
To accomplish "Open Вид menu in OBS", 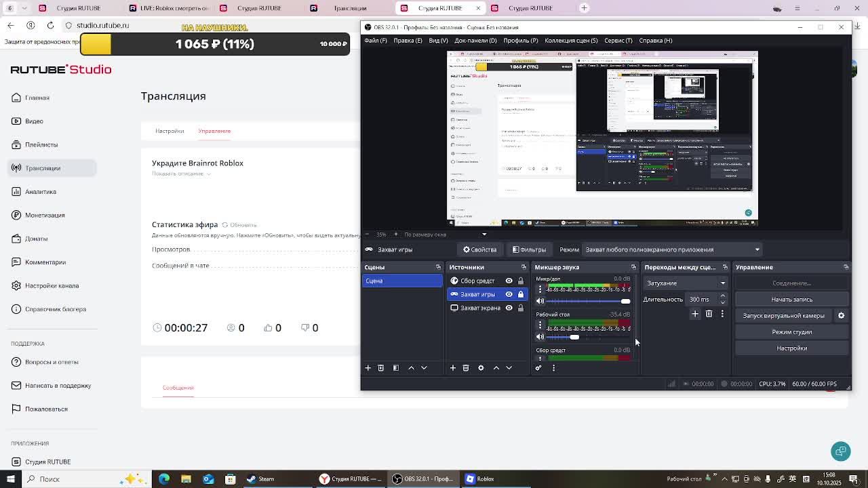I will tap(438, 41).
